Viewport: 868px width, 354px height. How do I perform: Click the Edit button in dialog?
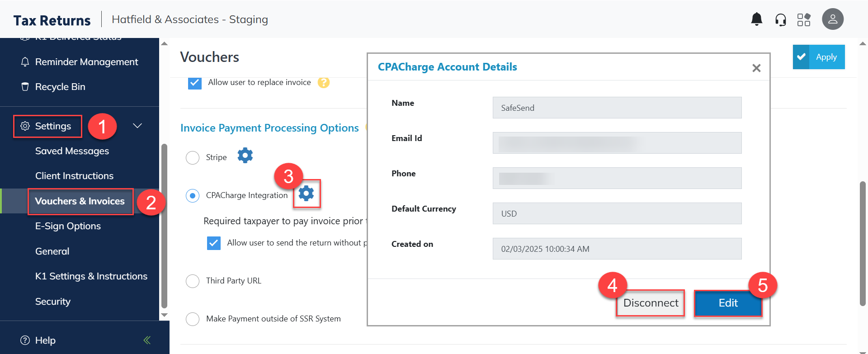[x=728, y=303]
